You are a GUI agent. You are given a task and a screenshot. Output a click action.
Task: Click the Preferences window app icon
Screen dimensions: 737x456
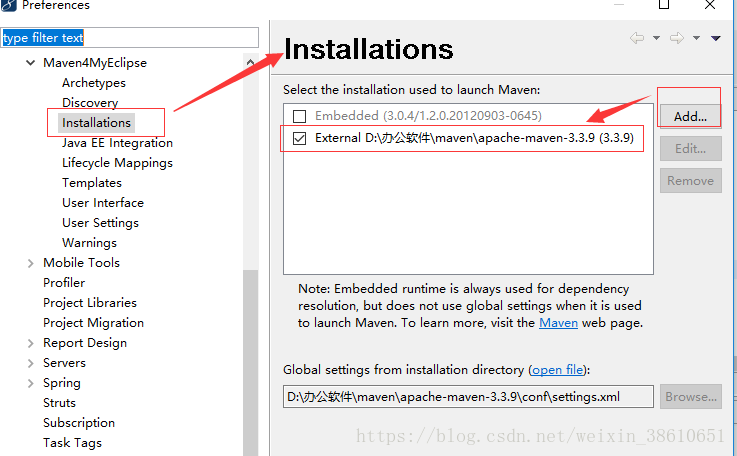(8, 5)
